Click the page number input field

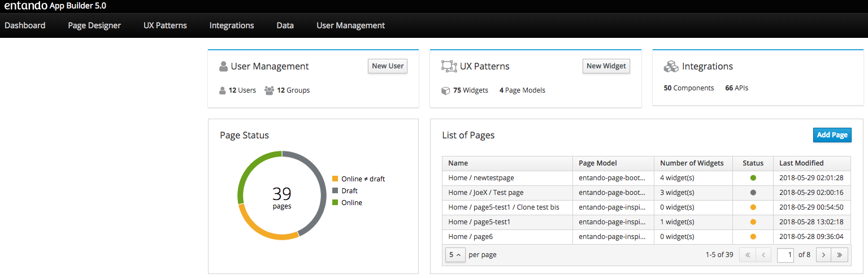pyautogui.click(x=785, y=255)
